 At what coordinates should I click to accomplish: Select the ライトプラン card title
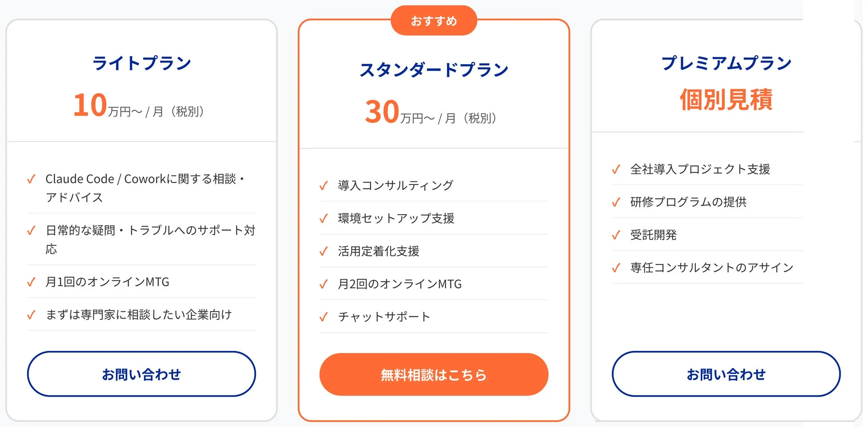pos(141,62)
